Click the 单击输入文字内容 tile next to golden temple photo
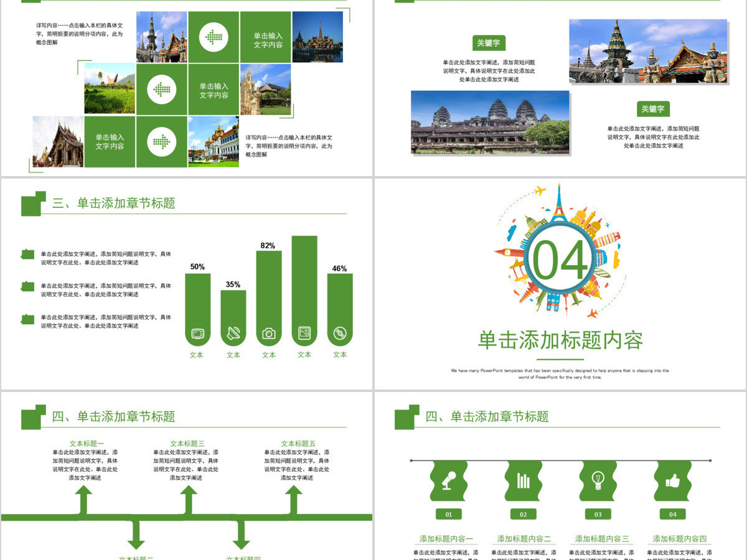The height and width of the screenshot is (560, 747). 265,37
